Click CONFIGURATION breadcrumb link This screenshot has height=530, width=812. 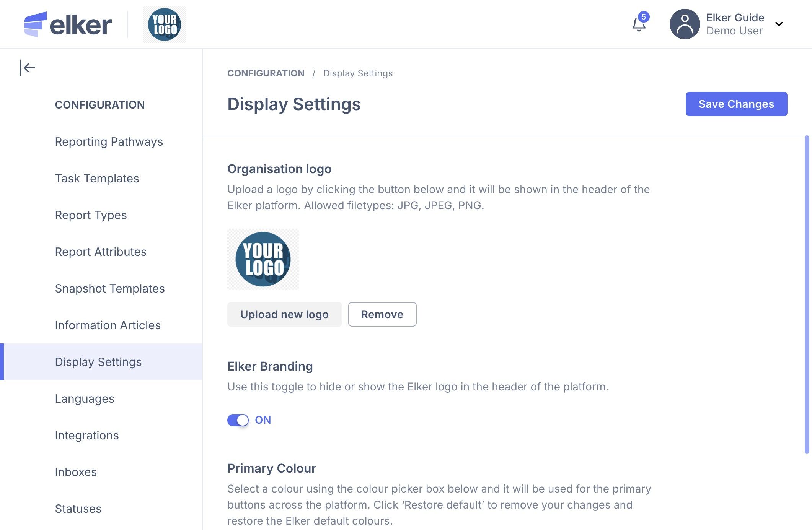266,73
